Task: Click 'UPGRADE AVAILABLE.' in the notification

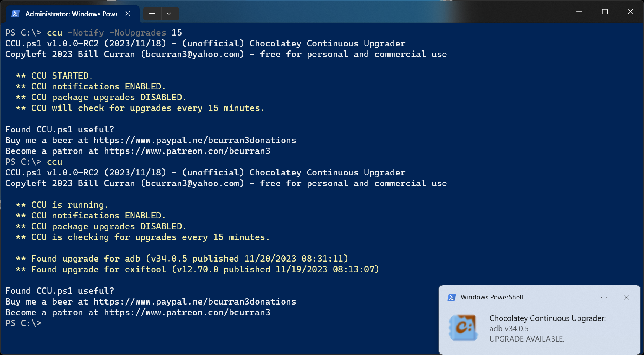Action: coord(527,339)
